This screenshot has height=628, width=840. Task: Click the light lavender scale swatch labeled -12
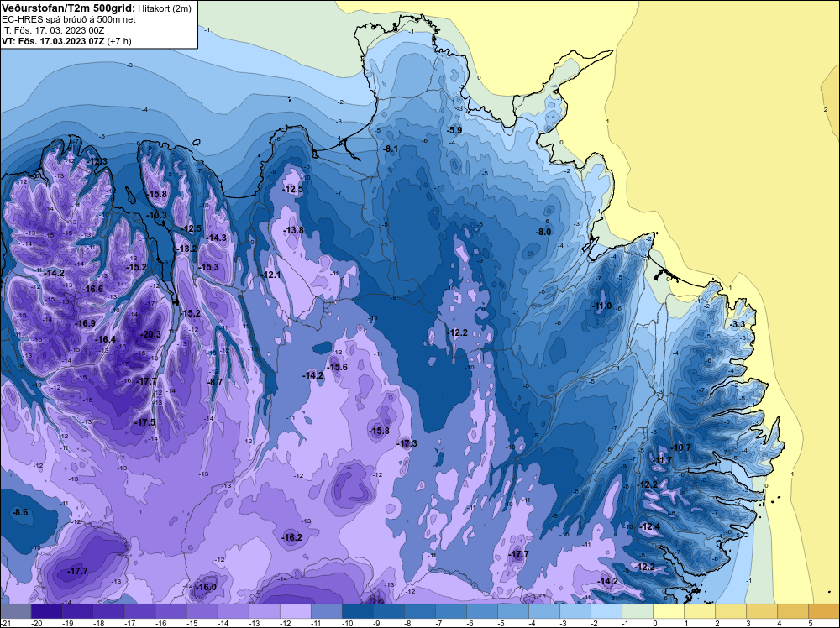pyautogui.click(x=296, y=611)
